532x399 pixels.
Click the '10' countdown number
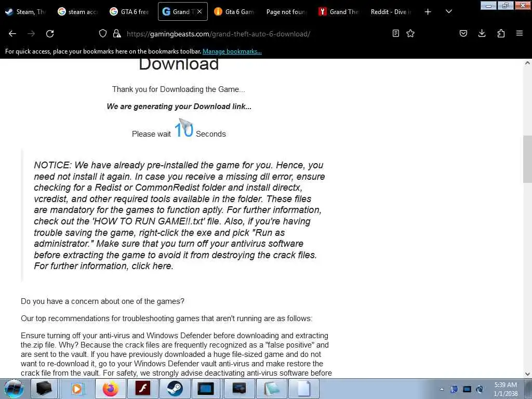pos(183,129)
